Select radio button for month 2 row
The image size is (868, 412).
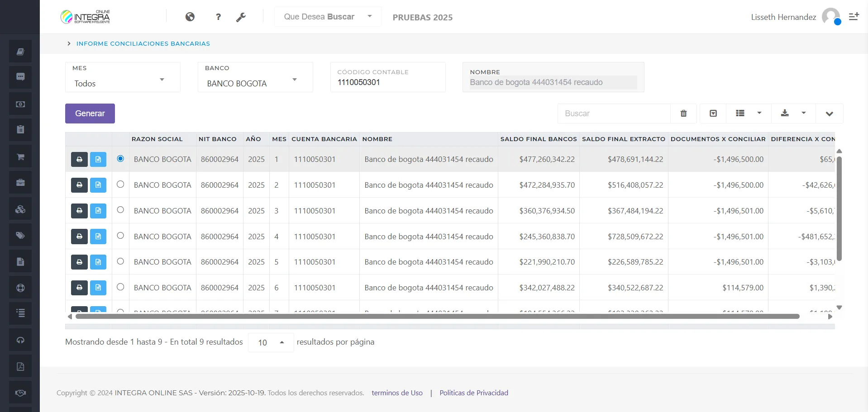[x=120, y=184]
